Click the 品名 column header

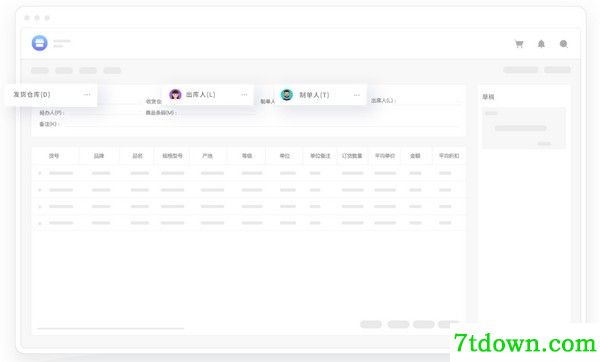(x=137, y=156)
